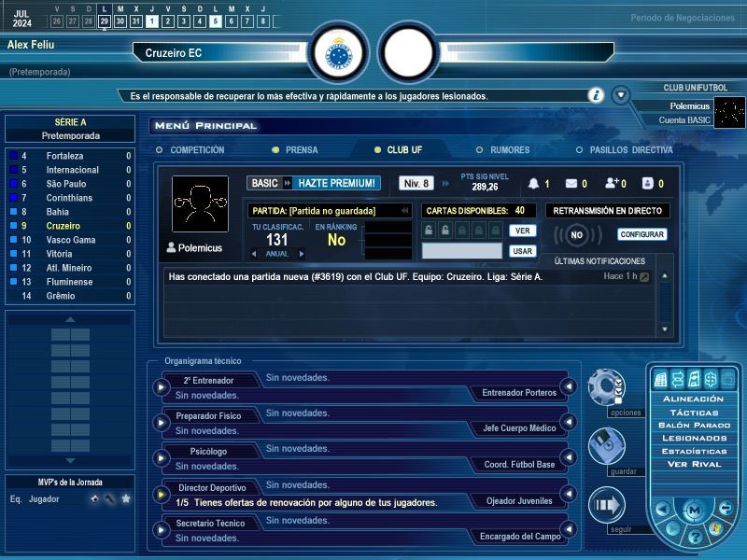
Task: Open the tactics board icon
Action: point(694,380)
